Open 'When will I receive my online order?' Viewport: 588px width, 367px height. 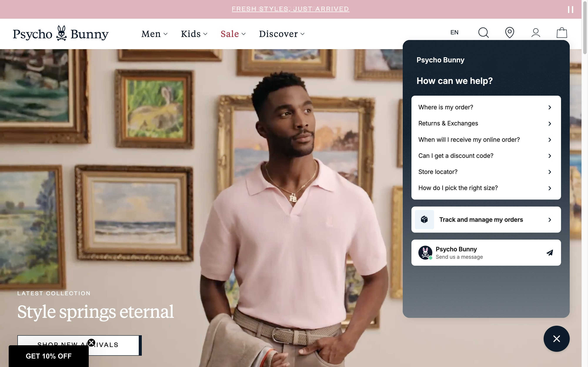pyautogui.click(x=486, y=140)
